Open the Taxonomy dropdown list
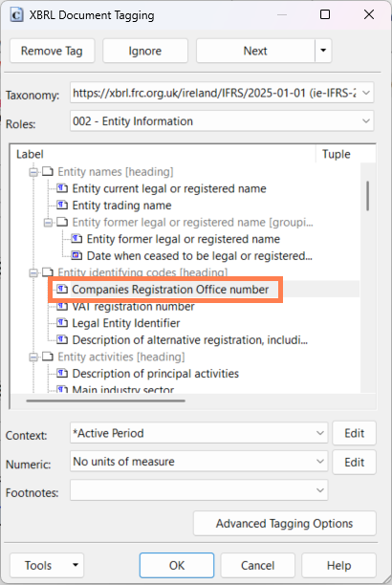 pyautogui.click(x=366, y=93)
